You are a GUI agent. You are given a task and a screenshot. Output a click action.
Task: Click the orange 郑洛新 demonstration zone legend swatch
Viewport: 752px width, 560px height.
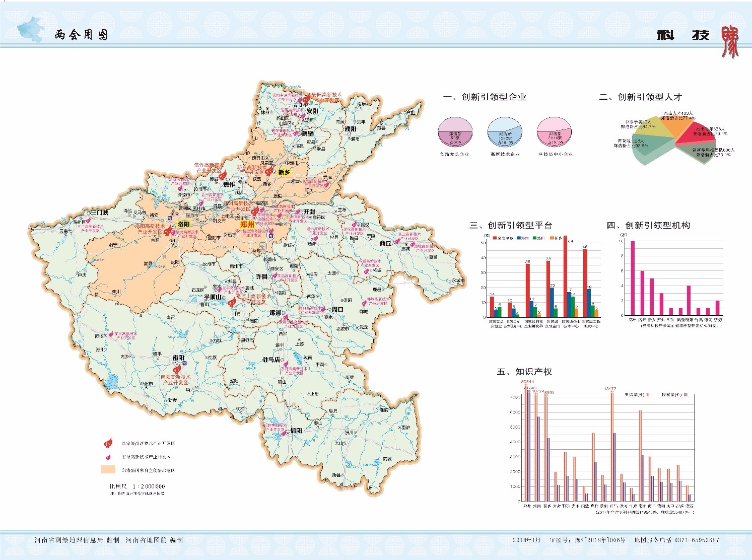coord(108,470)
